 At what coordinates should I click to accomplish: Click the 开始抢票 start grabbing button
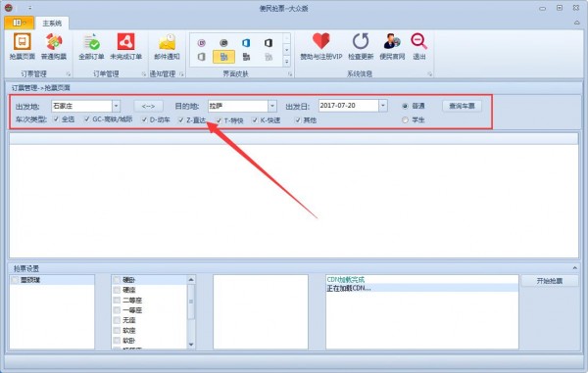(550, 281)
